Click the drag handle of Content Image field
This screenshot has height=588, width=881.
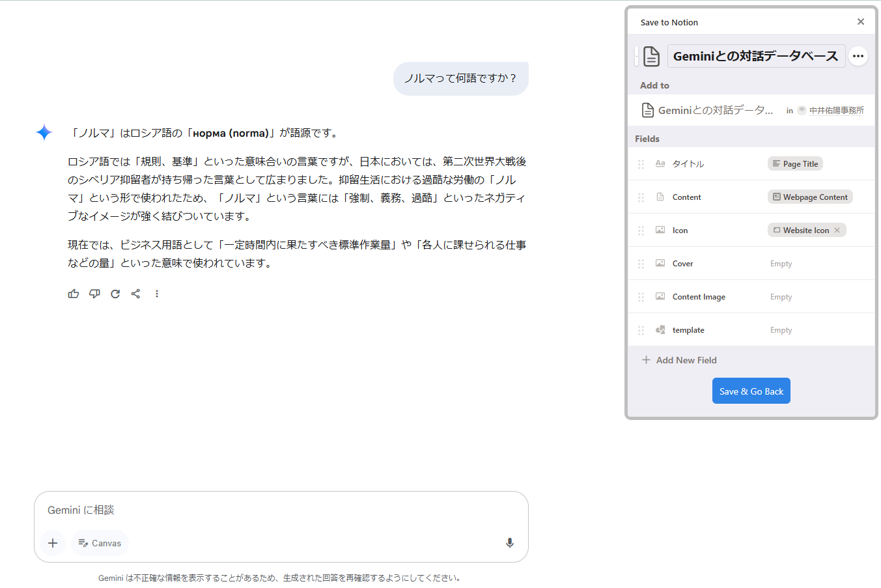641,297
